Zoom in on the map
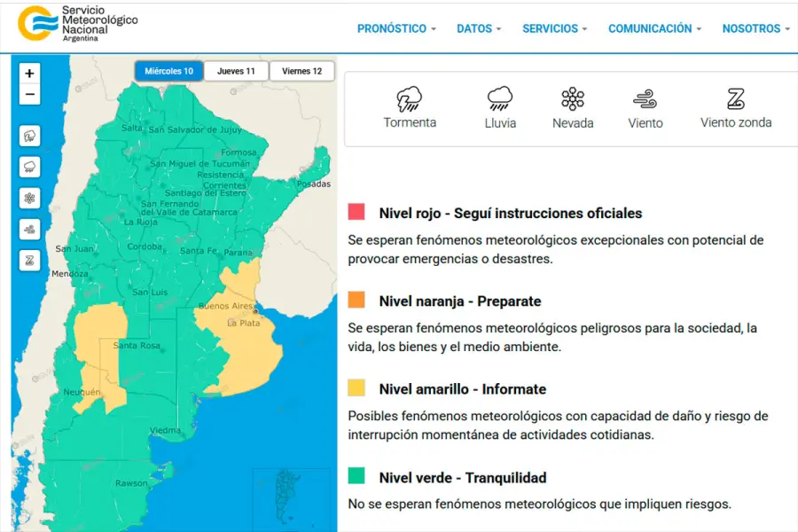 pos(29,74)
